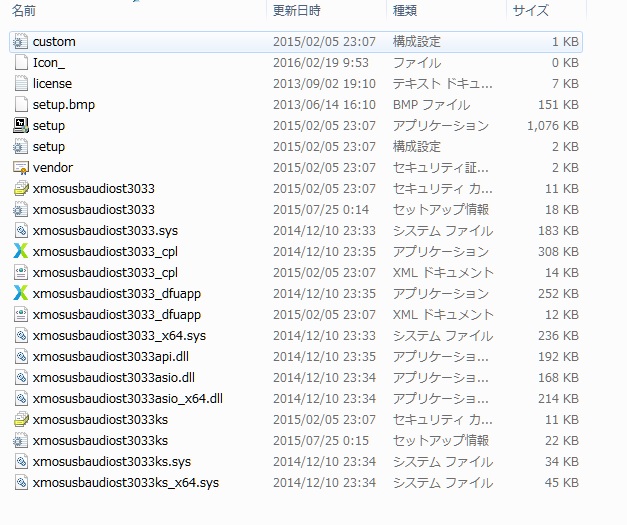627x525 pixels.
Task: Click the DLL icon of xmosusbaudiost3033api.dll
Action: 21,357
